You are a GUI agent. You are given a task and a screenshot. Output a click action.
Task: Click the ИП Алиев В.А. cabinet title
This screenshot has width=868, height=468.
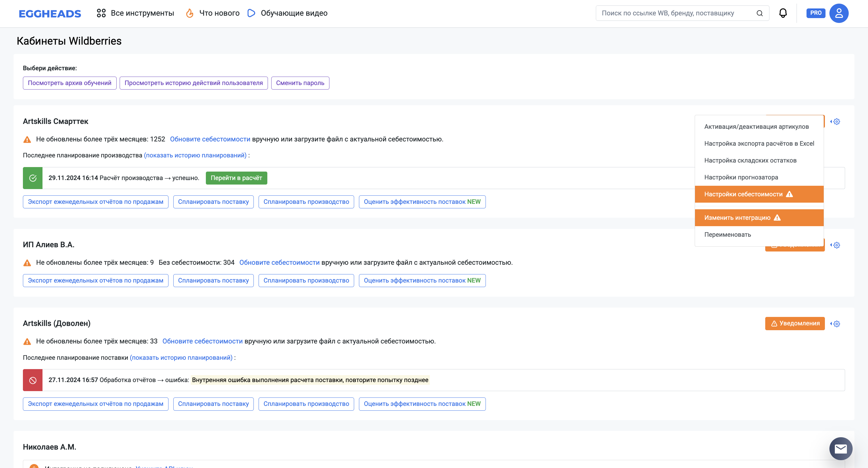pyautogui.click(x=49, y=245)
